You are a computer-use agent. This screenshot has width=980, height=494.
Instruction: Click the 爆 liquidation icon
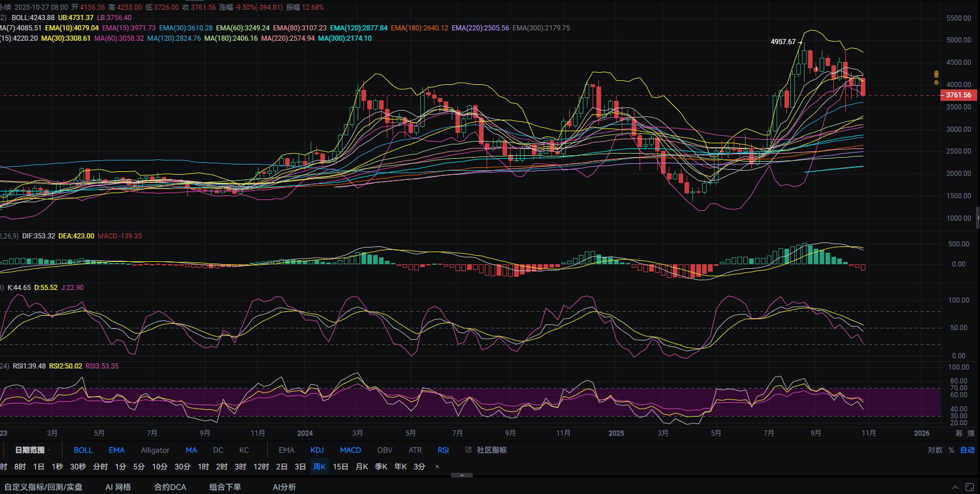point(971,433)
